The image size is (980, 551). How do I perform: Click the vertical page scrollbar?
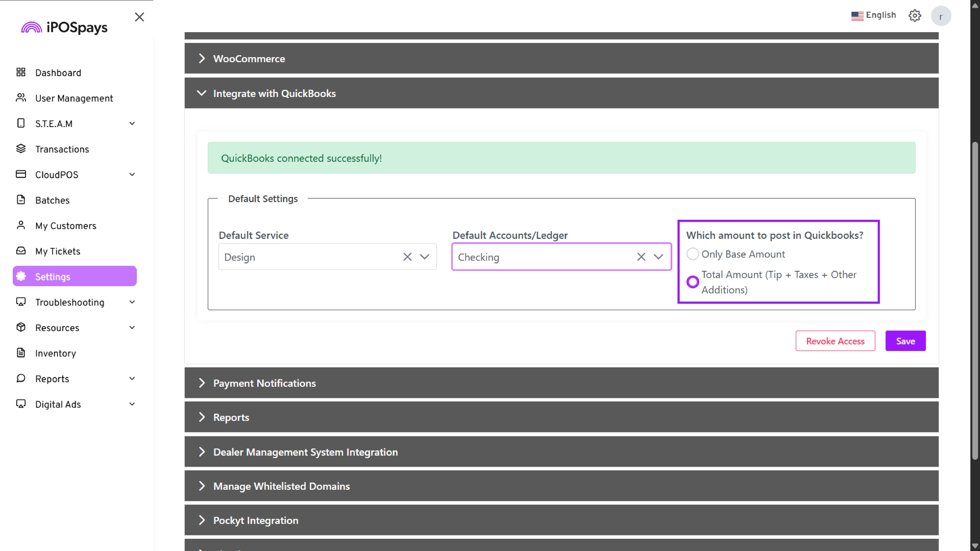point(975,300)
